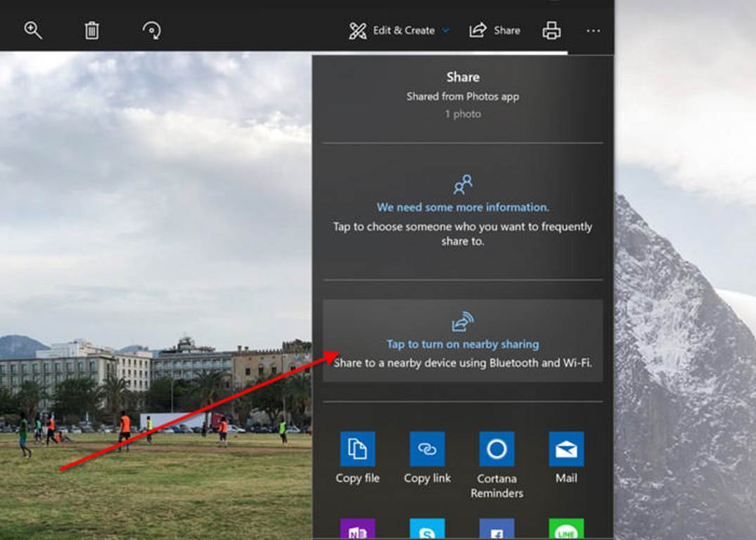The height and width of the screenshot is (540, 756).
Task: Share the photo via Mail
Action: click(x=566, y=449)
